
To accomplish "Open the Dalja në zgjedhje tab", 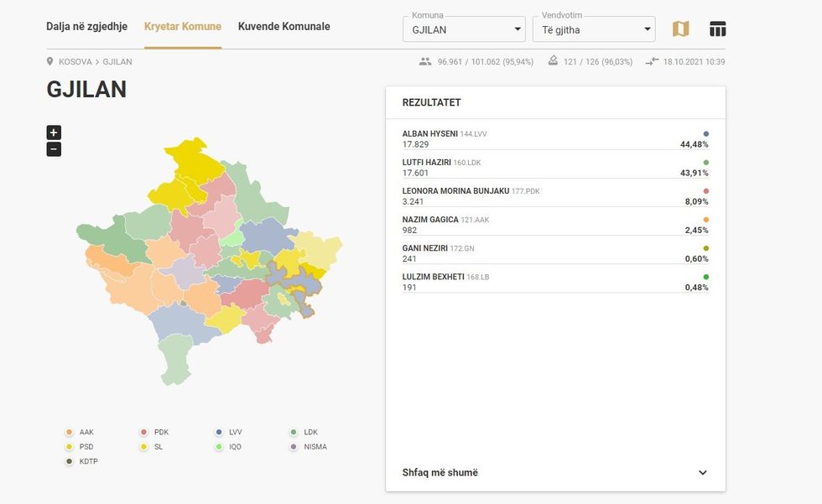I will (x=86, y=26).
